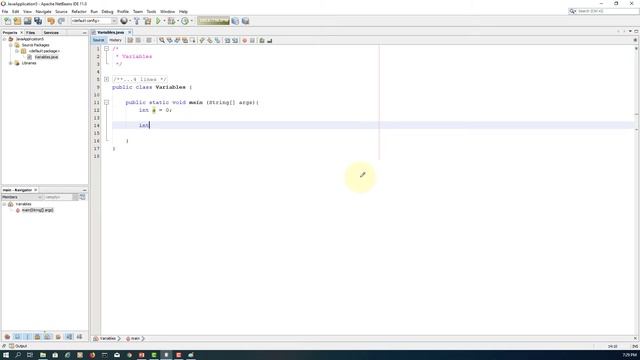Open Windows Start menu
This screenshot has height=360, width=640.
coord(6,355)
